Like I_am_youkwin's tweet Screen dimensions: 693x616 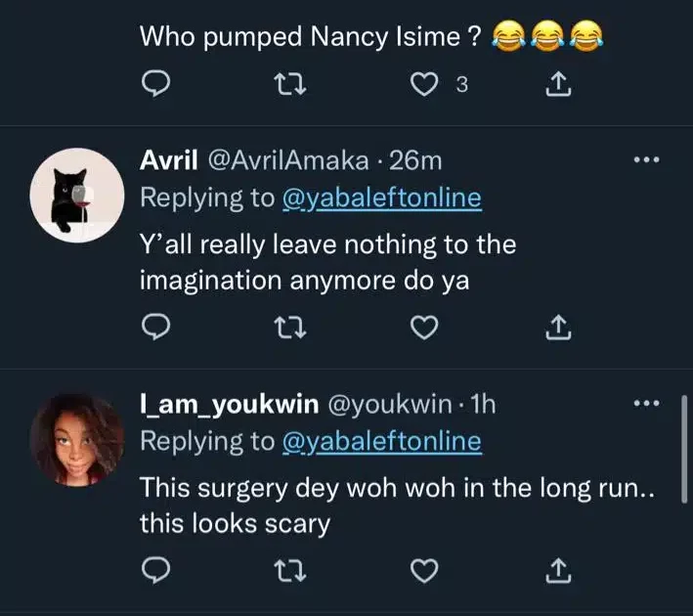pyautogui.click(x=423, y=569)
